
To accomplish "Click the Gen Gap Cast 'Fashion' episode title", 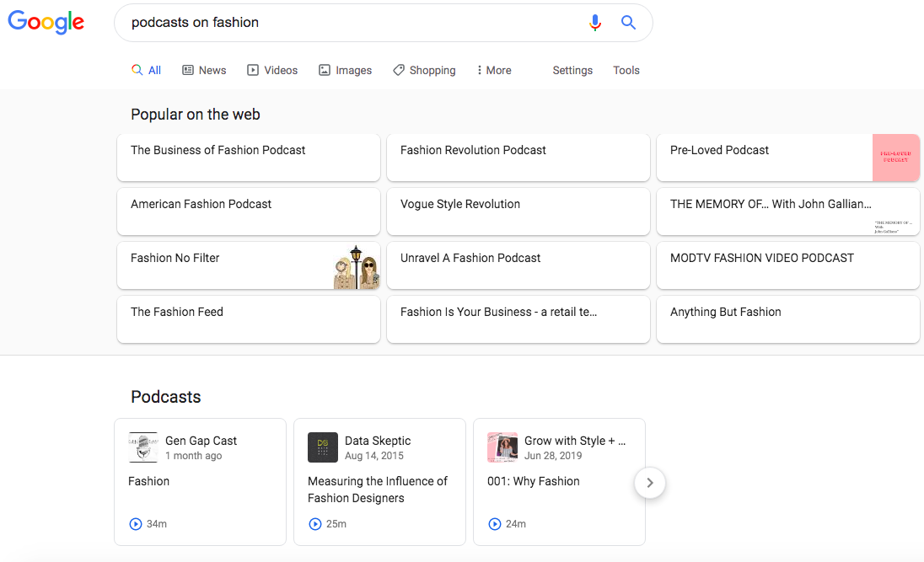I will (x=148, y=481).
